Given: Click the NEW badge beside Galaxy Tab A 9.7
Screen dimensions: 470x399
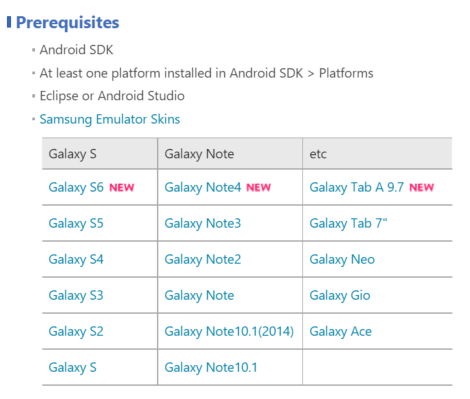Looking at the screenshot, I should 422,188.
